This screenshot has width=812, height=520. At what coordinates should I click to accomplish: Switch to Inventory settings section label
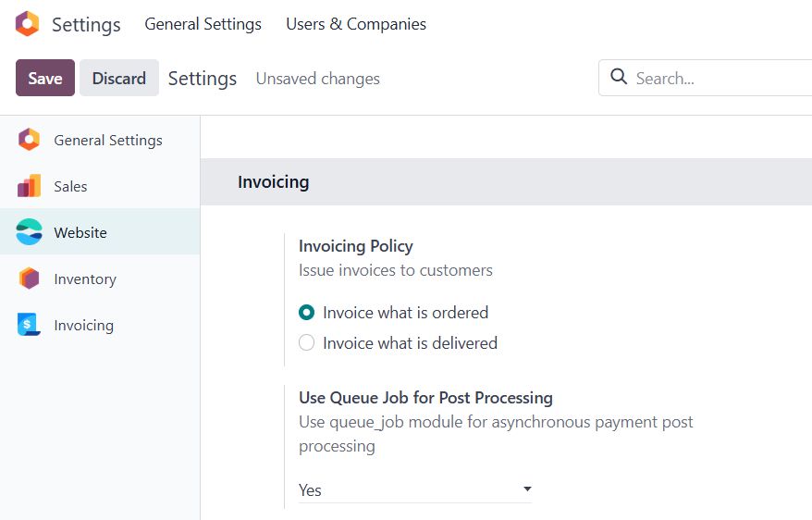[85, 279]
